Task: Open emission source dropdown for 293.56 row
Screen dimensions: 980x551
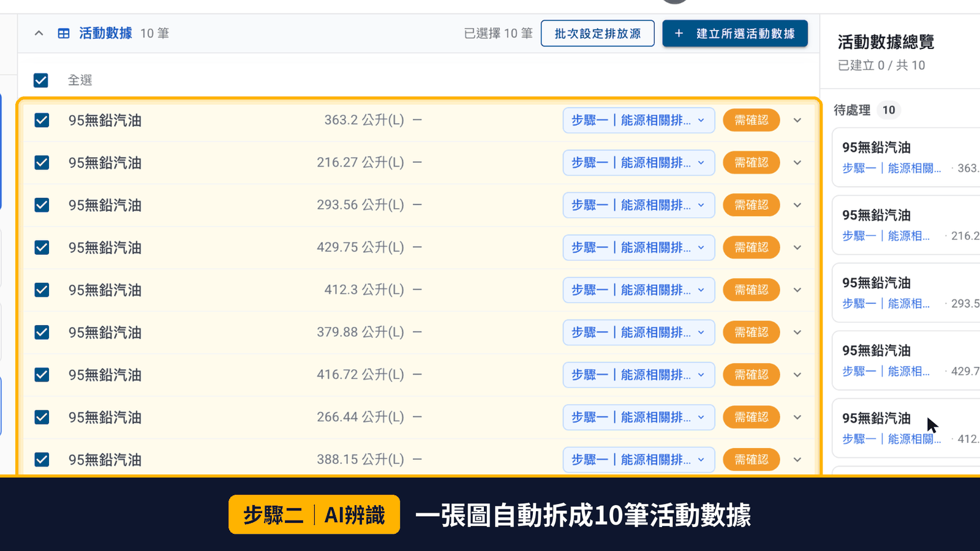Action: coord(639,204)
